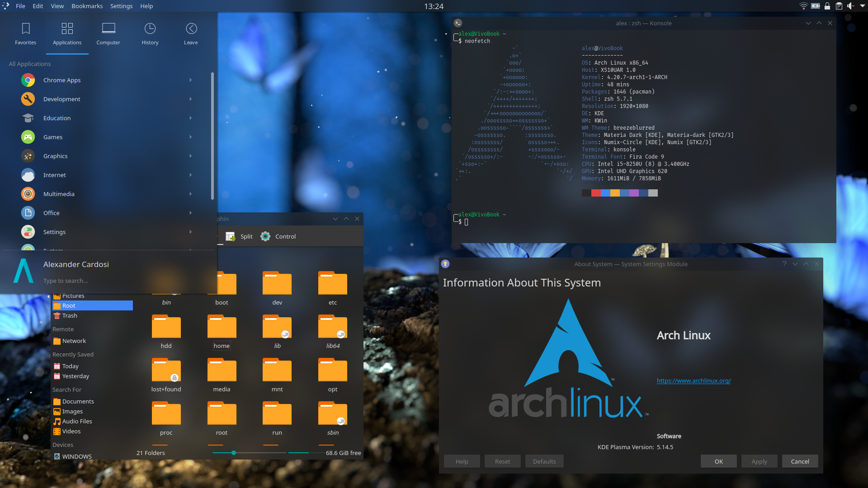
Task: Click the muted volume icon in system tray
Action: [x=851, y=6]
